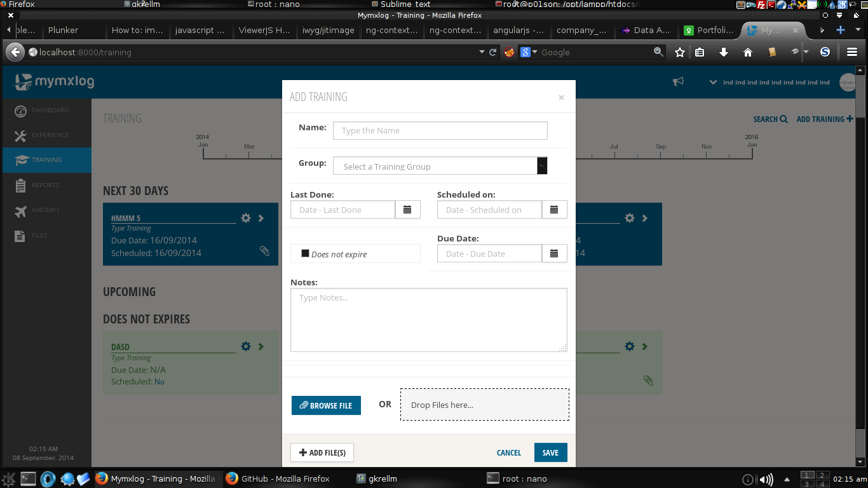Toggle the Does not expire checkbox

point(305,254)
